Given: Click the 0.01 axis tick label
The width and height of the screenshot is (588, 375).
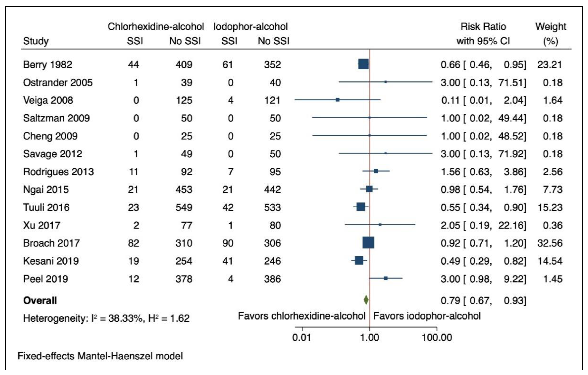Looking at the screenshot, I should point(302,338).
